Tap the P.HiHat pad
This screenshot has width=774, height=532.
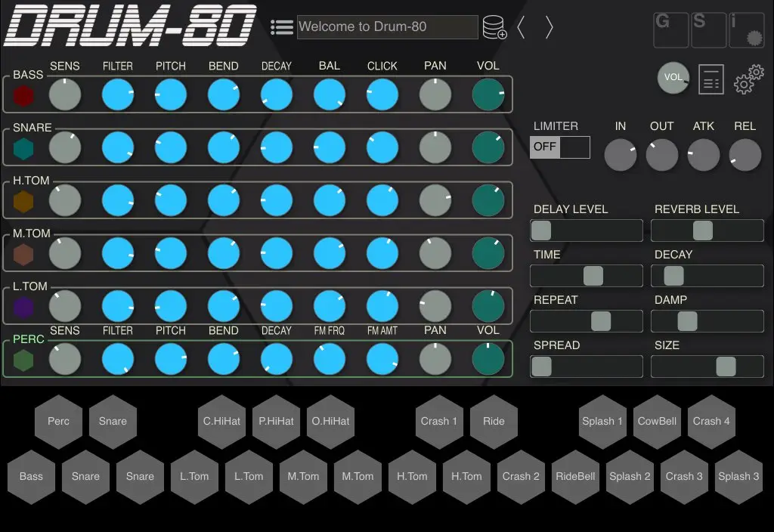pos(276,422)
